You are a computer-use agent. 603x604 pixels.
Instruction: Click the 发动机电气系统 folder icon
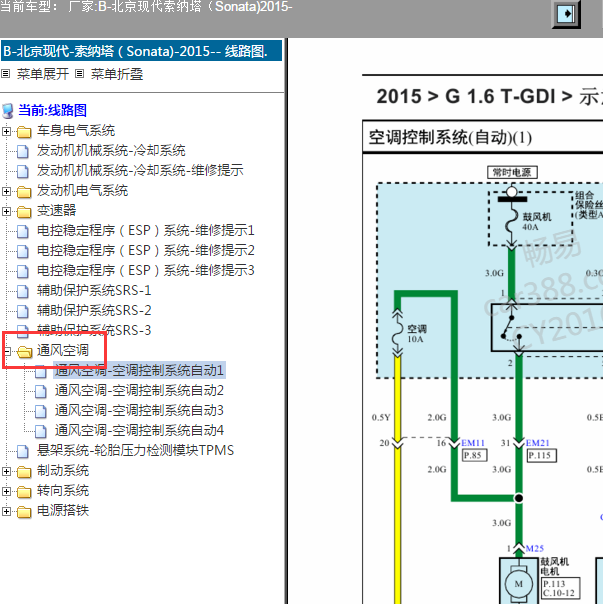tap(24, 191)
